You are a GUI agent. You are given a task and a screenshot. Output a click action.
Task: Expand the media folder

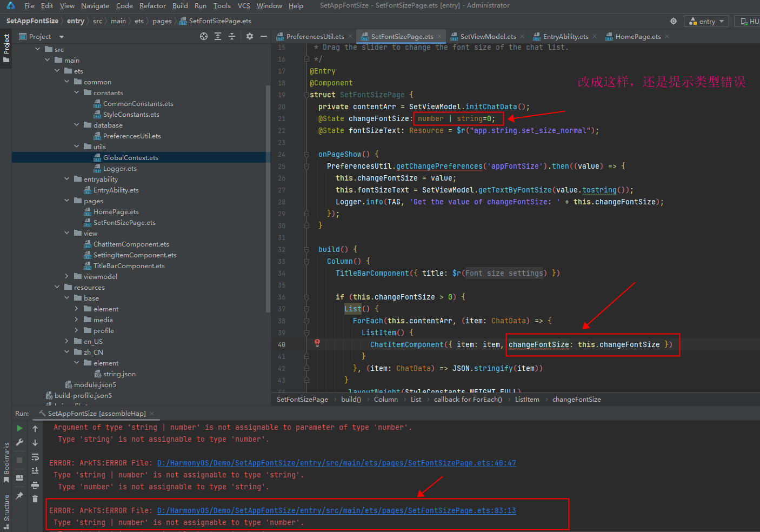click(x=77, y=320)
